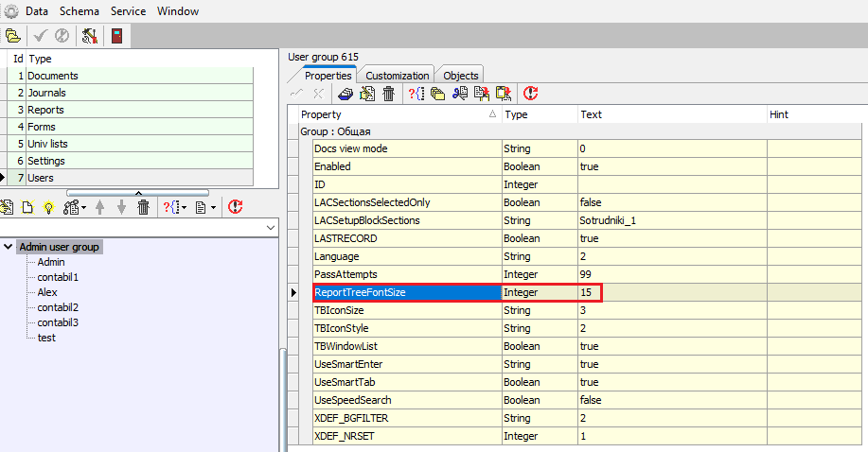Click the Type column header in properties grid
The image size is (868, 452).
[540, 114]
